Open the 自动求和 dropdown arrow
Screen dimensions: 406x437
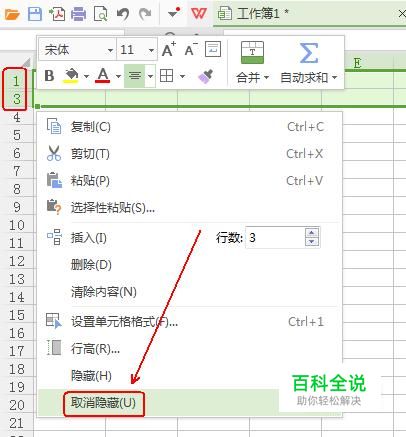(x=334, y=78)
